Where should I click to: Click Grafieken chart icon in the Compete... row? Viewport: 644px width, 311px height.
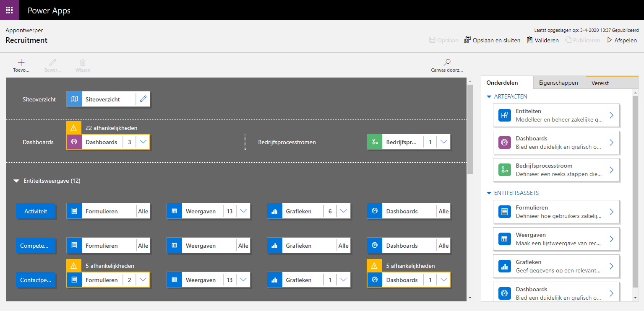(275, 246)
